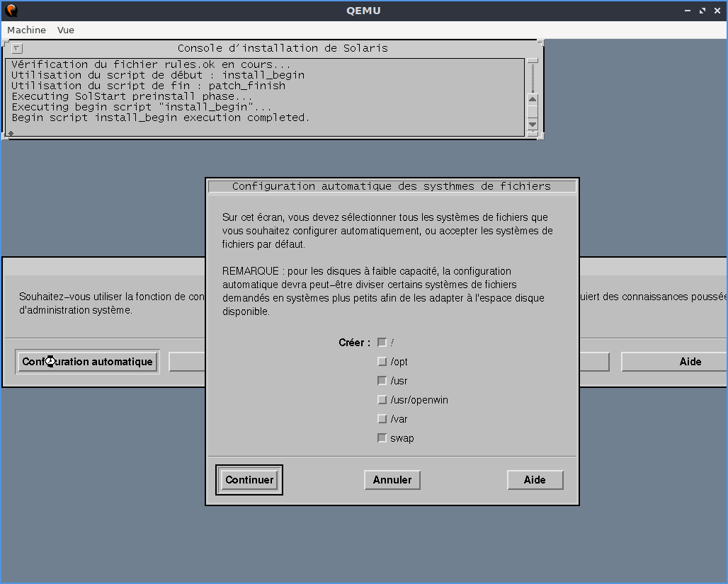Click the console scrollbar up arrow
Image resolution: width=728 pixels, height=584 pixels.
tap(533, 99)
